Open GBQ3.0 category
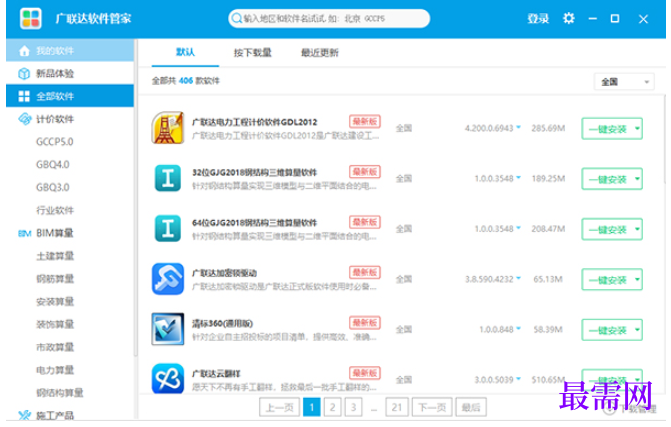 [x=53, y=187]
